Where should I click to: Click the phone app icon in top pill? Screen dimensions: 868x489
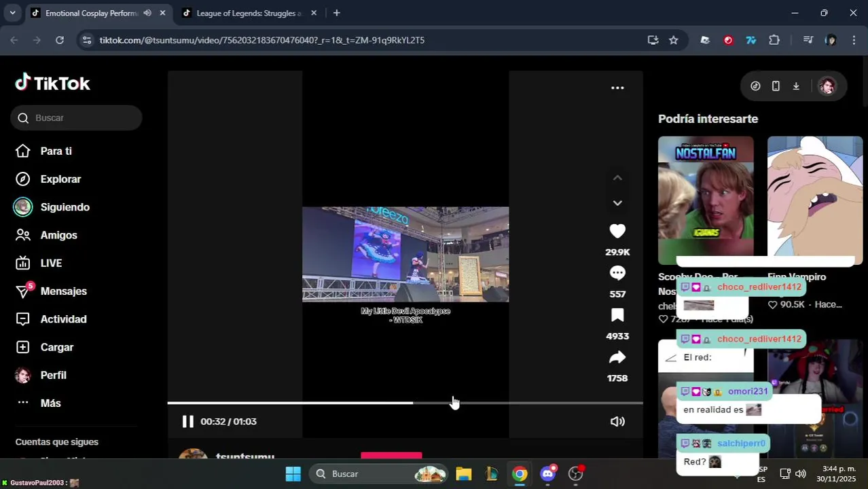coord(776,86)
